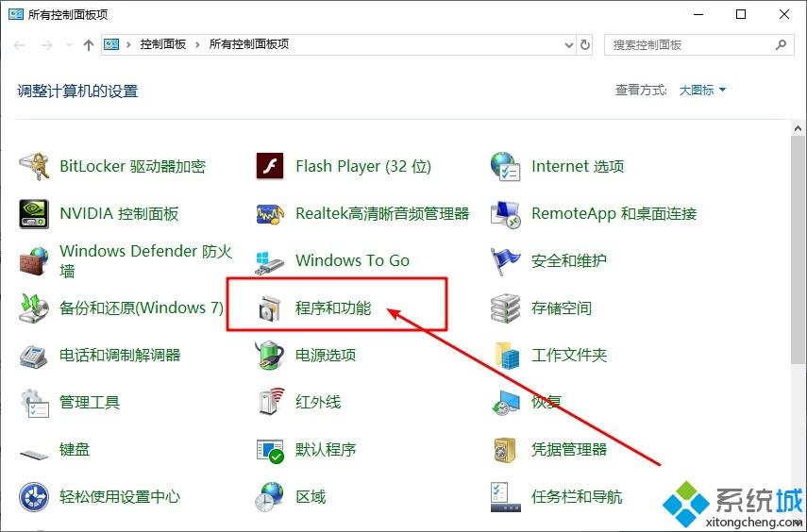This screenshot has width=807, height=532.
Task: Open the 安全和维护 flag icon
Action: click(x=505, y=261)
